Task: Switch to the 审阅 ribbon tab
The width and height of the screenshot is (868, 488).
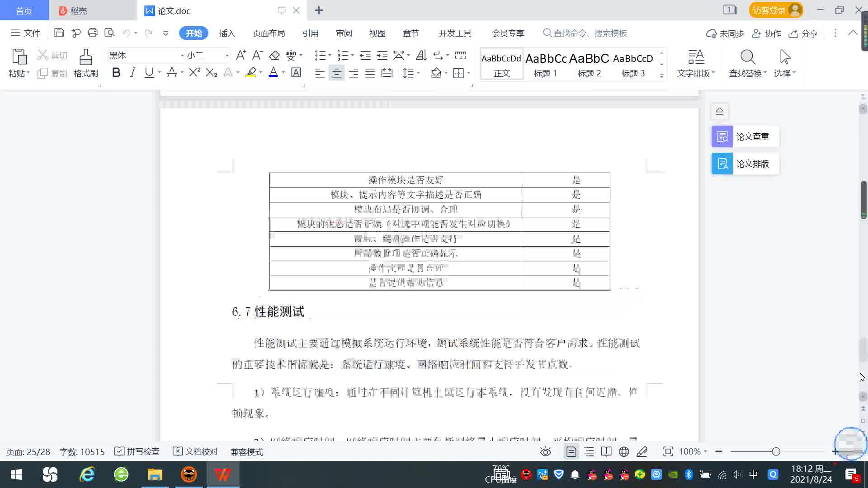Action: click(344, 33)
